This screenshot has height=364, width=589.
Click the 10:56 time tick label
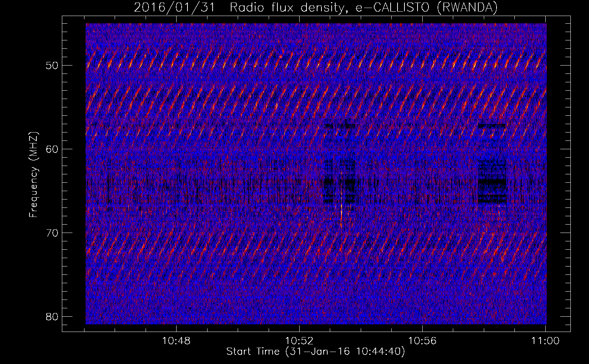[422, 341]
